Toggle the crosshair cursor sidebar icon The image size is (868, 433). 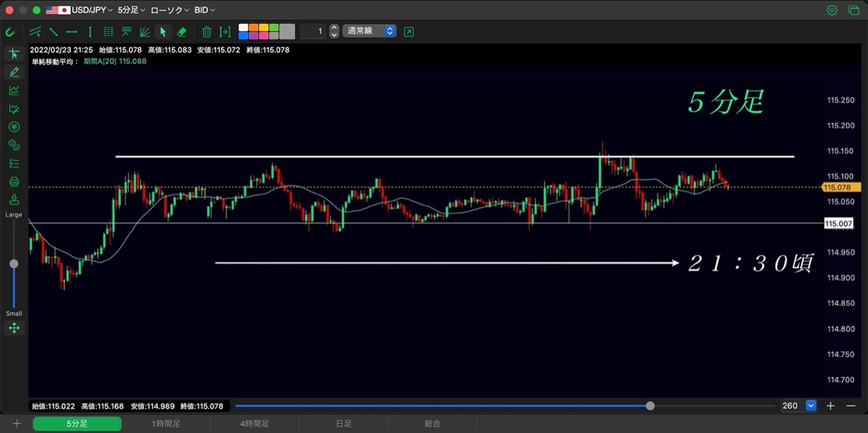[14, 53]
